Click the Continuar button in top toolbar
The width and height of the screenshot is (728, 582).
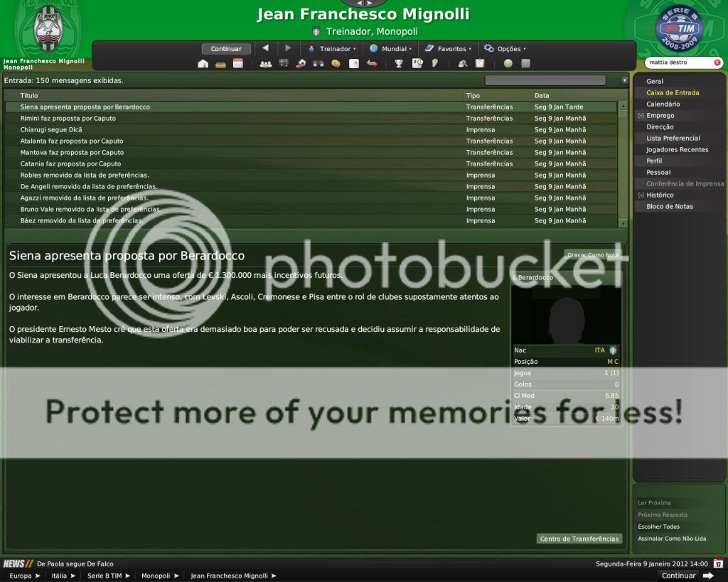pos(226,49)
